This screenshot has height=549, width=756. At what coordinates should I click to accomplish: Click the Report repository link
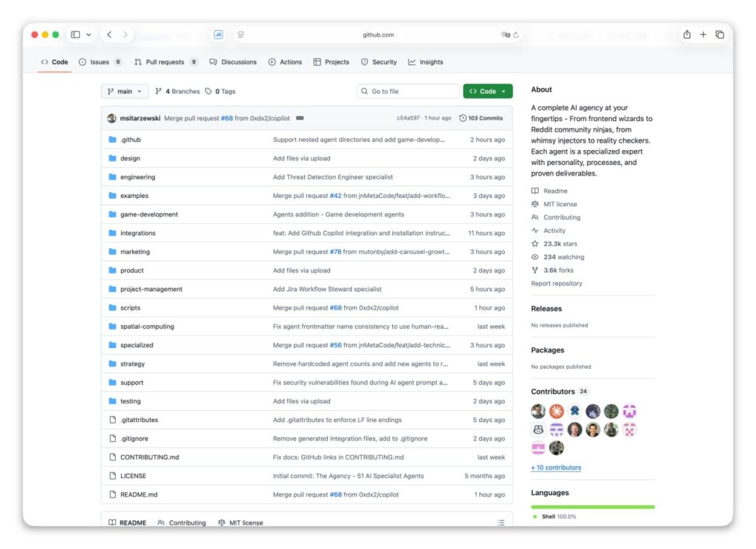click(x=556, y=283)
